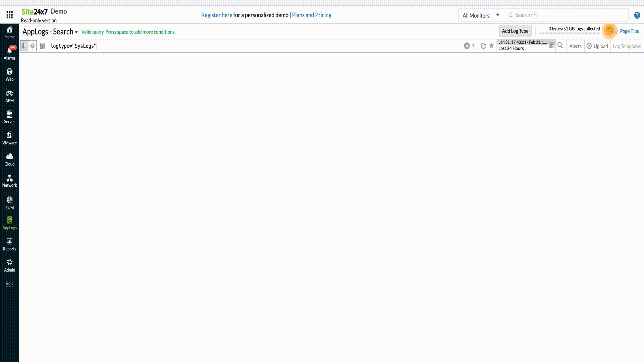Click the Admin sidebar icon
644x362 pixels.
(10, 265)
